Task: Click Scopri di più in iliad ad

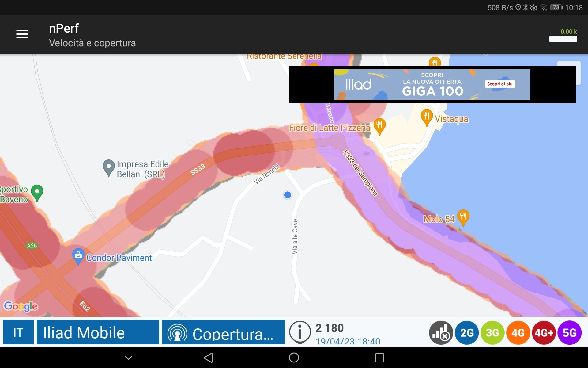Action: coord(500,84)
